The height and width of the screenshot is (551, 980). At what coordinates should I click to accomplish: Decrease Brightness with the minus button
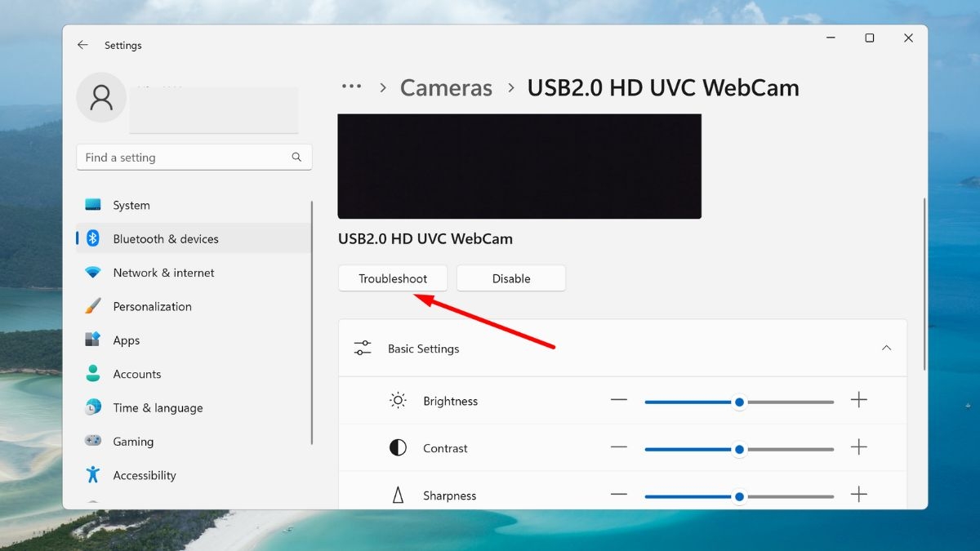click(619, 400)
